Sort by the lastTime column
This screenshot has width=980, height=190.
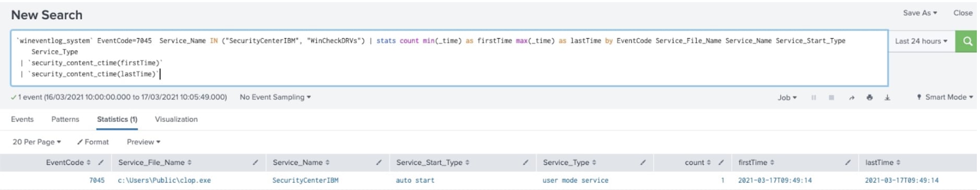point(883,162)
